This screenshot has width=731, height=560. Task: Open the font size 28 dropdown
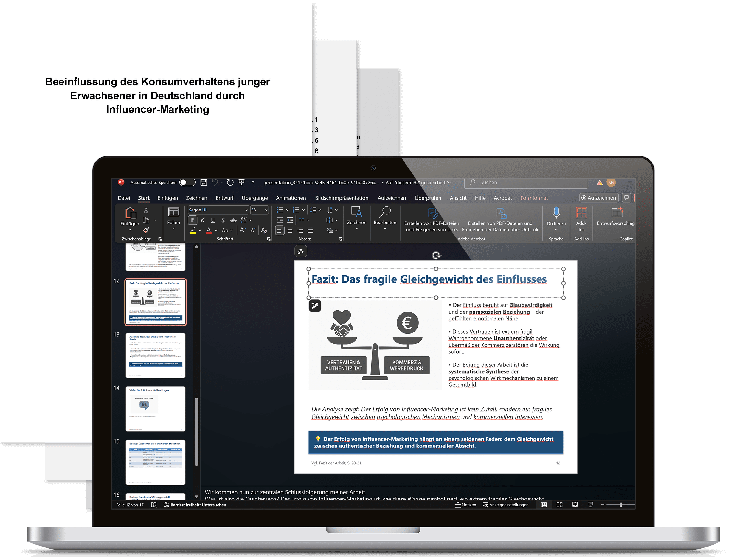pyautogui.click(x=266, y=210)
